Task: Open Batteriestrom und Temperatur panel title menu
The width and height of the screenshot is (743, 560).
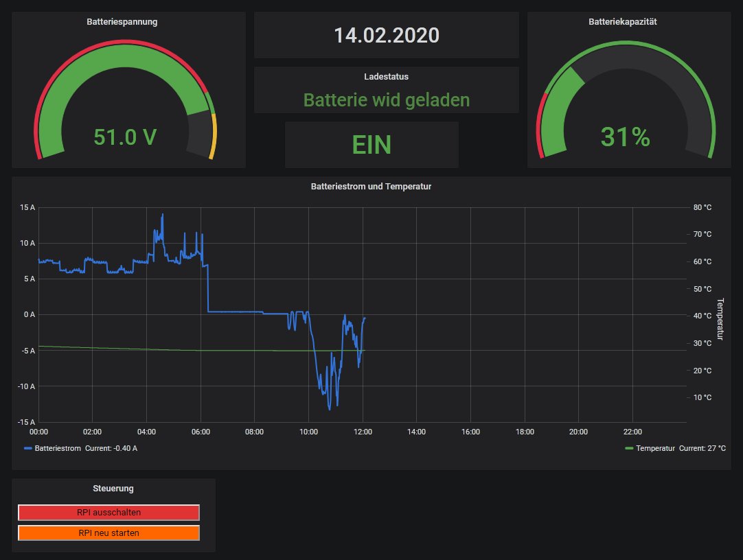Action: click(371, 186)
